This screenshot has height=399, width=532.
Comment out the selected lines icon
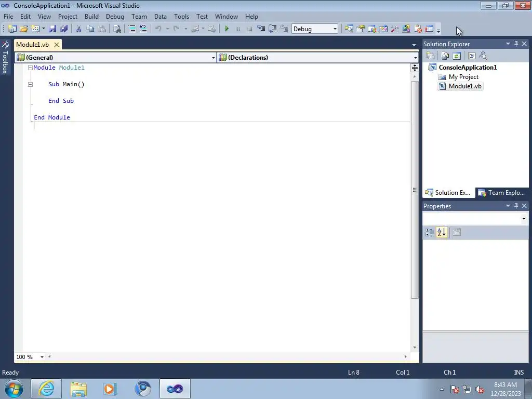[132, 29]
